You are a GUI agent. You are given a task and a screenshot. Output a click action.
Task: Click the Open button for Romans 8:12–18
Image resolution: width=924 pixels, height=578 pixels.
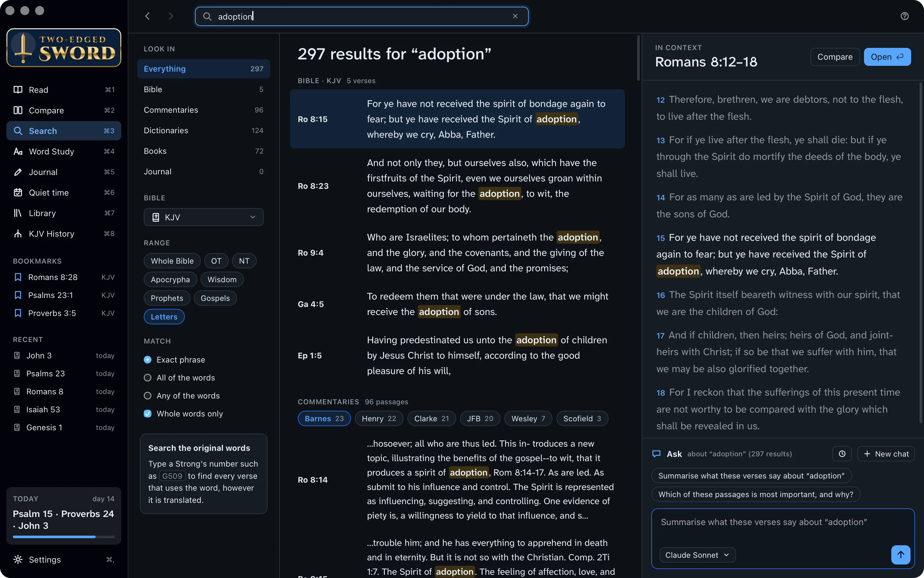pyautogui.click(x=887, y=57)
